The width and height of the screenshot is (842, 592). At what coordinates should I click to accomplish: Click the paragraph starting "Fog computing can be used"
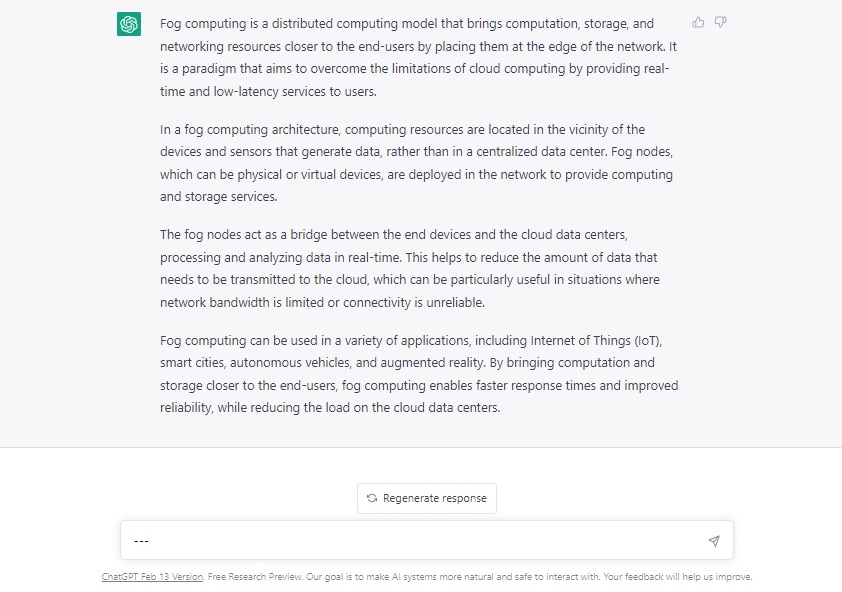(x=419, y=374)
